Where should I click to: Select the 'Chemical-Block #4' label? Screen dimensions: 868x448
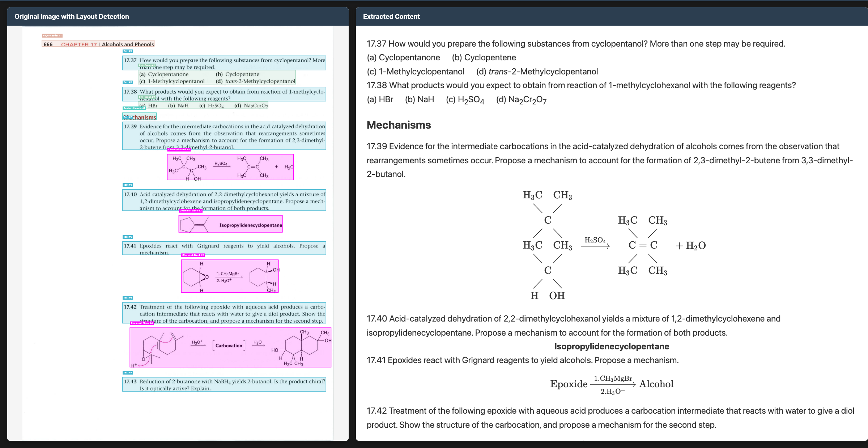point(142,323)
